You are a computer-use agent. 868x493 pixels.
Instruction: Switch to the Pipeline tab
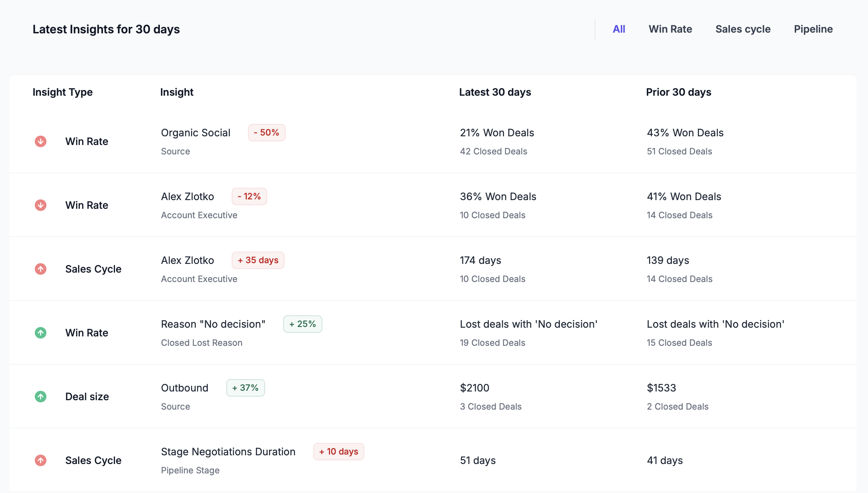(813, 29)
